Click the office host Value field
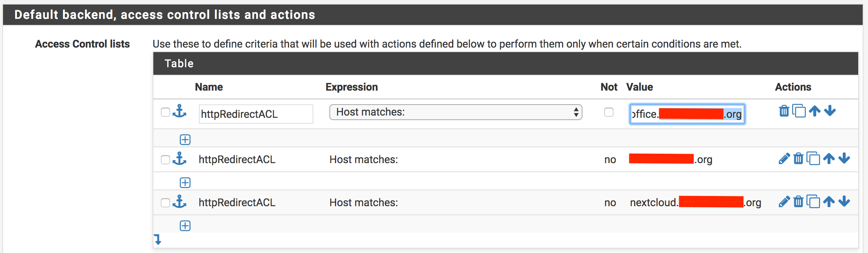 click(687, 114)
